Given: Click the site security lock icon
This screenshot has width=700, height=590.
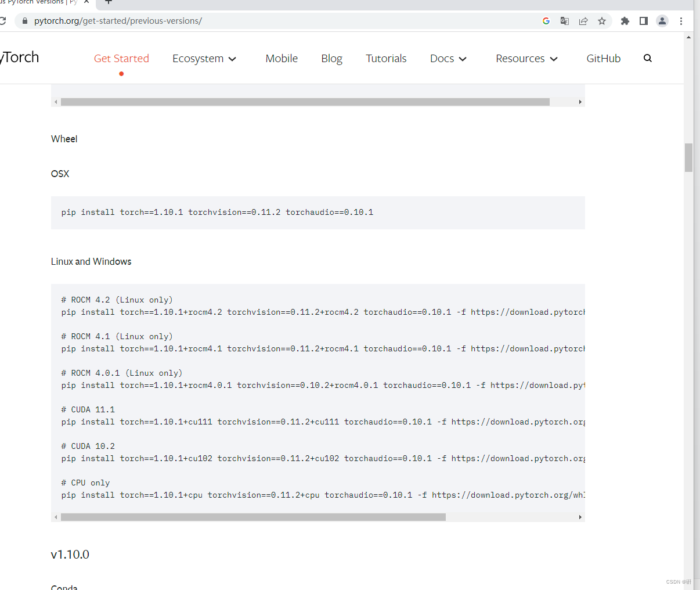Looking at the screenshot, I should 24,20.
